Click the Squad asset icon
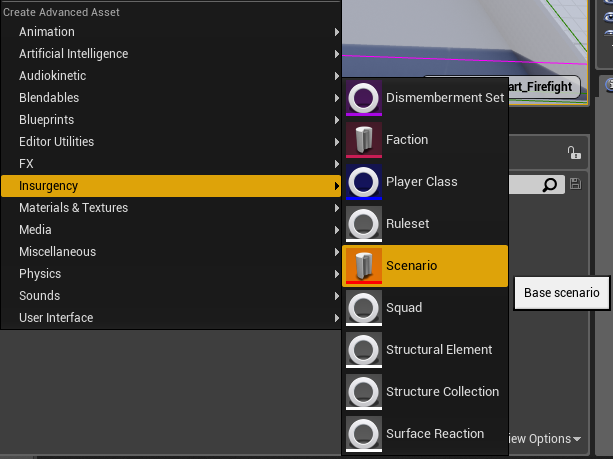This screenshot has width=613, height=459. pos(364,308)
